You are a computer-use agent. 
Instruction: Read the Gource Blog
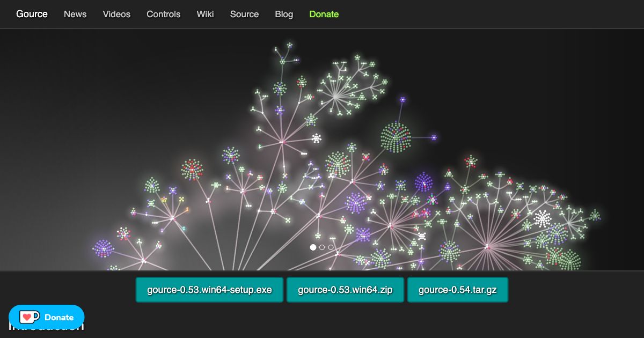284,14
